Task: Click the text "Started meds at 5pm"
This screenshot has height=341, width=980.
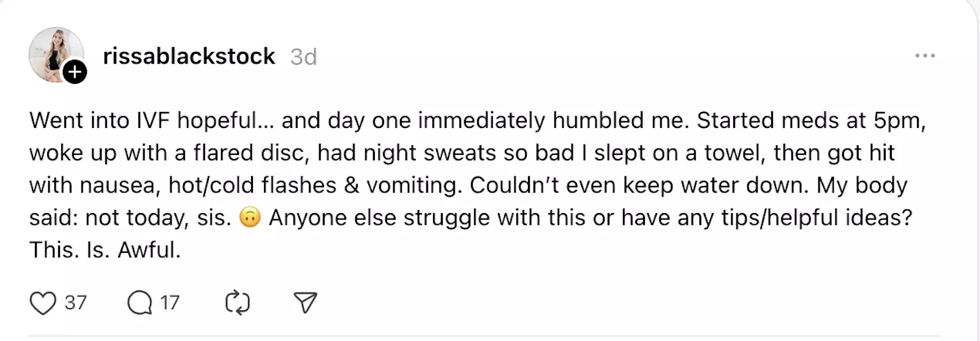Action: (810, 120)
